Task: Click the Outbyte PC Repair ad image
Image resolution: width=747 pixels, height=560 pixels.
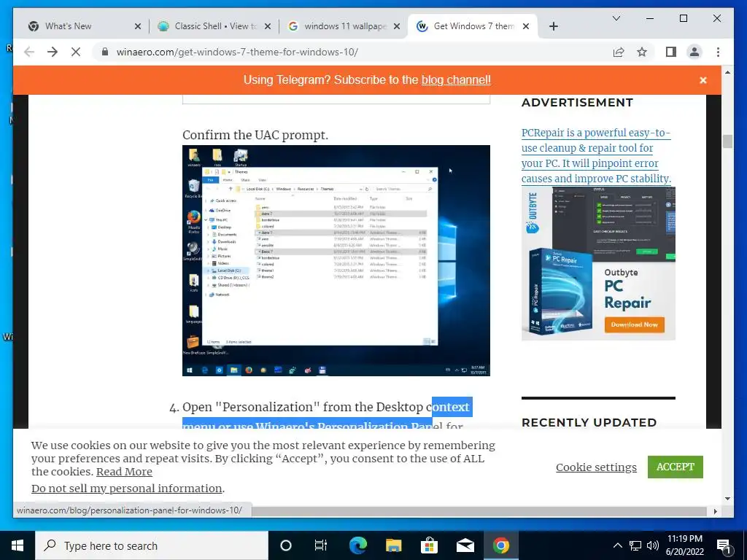Action: [x=598, y=263]
